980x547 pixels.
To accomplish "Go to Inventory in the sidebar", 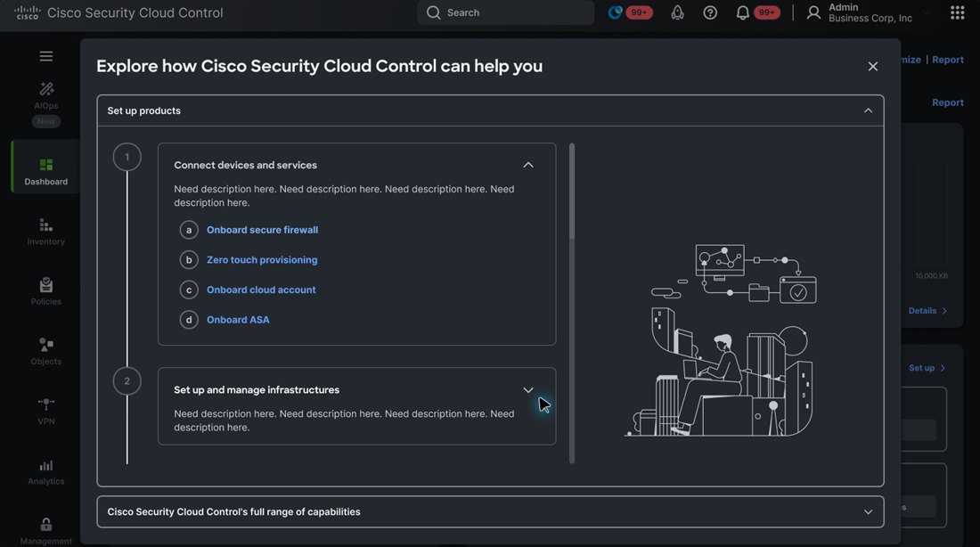I will [46, 232].
